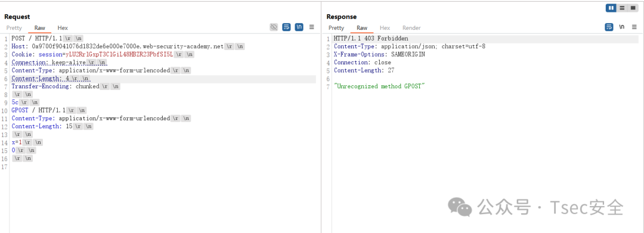Viewport: 644px width, 233px height.
Task: Click the 'POST / HTTP/1.1' request line
Action: (x=36, y=39)
